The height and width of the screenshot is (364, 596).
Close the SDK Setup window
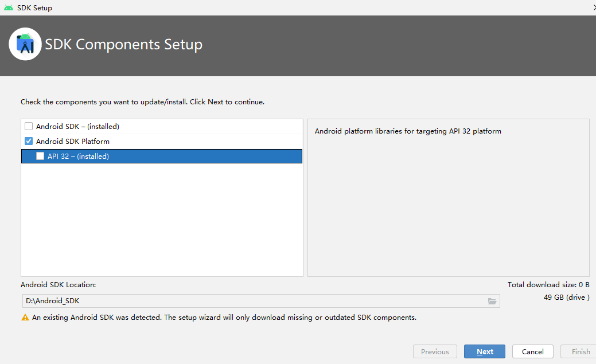tap(593, 7)
